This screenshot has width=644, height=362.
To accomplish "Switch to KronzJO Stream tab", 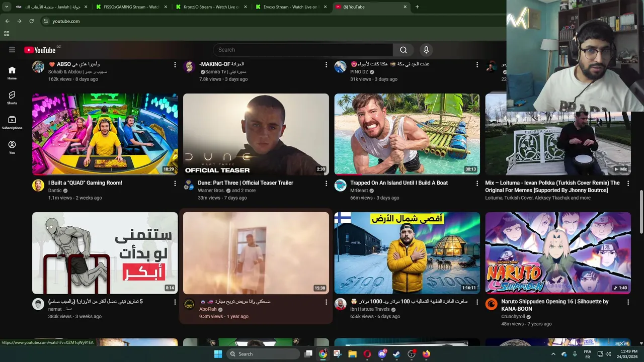I will pyautogui.click(x=211, y=7).
